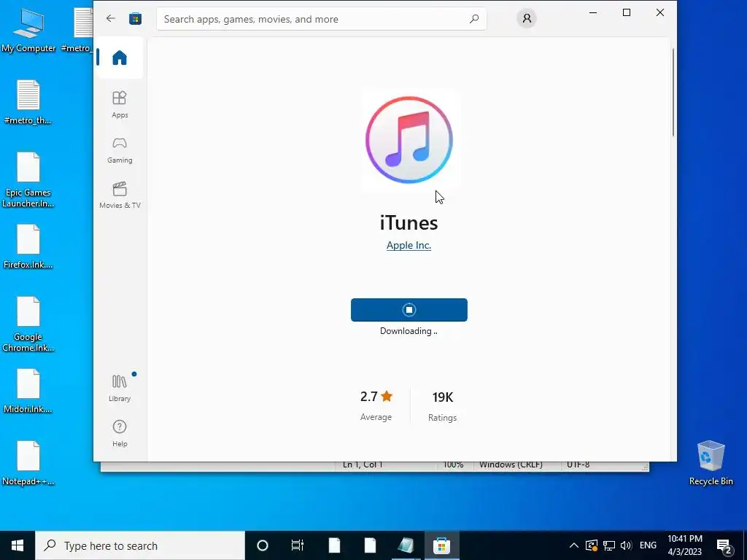Open the Windows Start menu

18,545
